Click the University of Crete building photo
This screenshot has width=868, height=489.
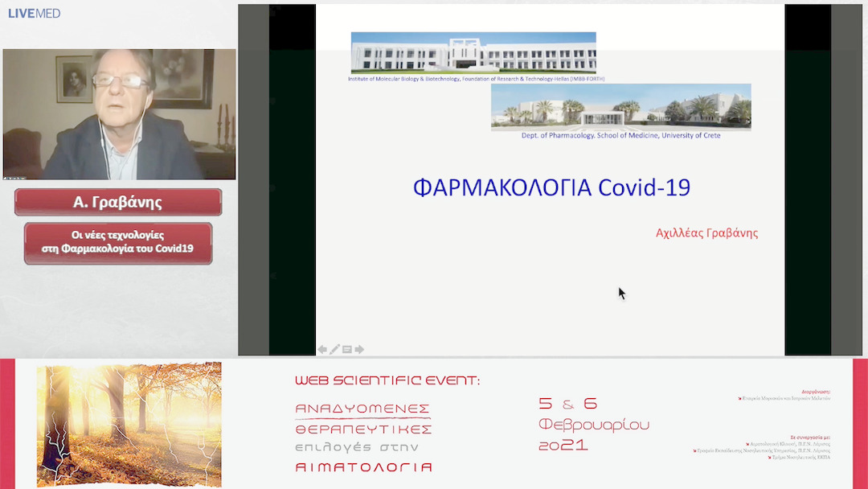(621, 107)
